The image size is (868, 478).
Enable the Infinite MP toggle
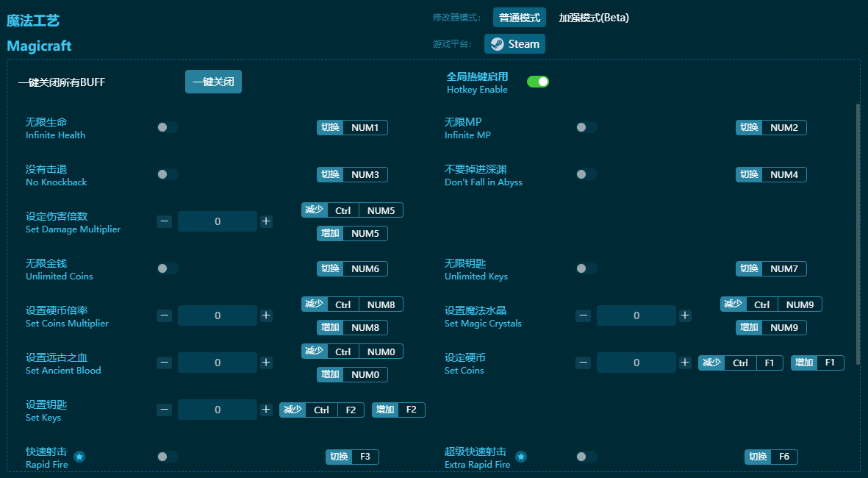587,126
